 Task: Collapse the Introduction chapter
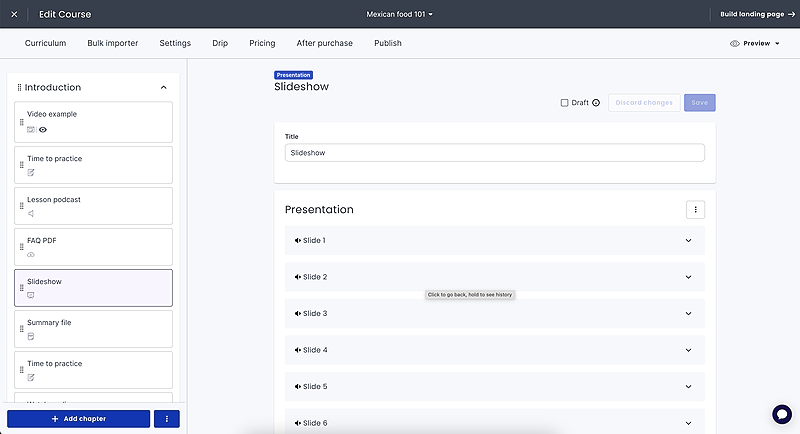point(163,87)
